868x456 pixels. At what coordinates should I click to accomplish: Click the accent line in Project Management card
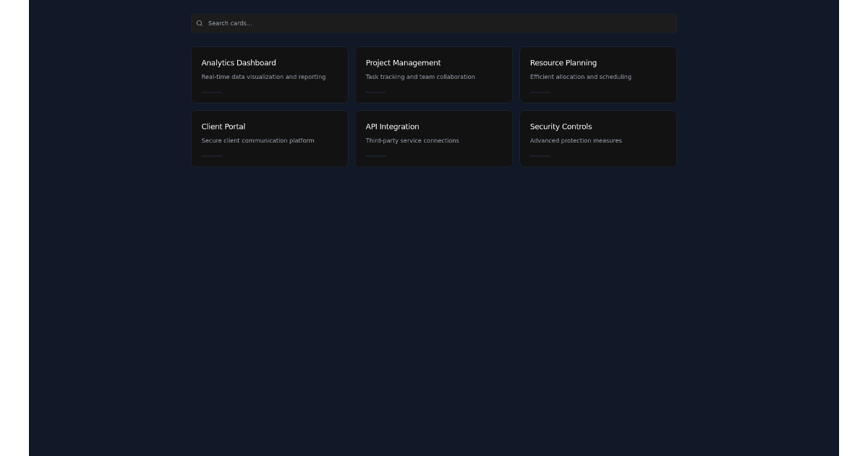tap(375, 92)
